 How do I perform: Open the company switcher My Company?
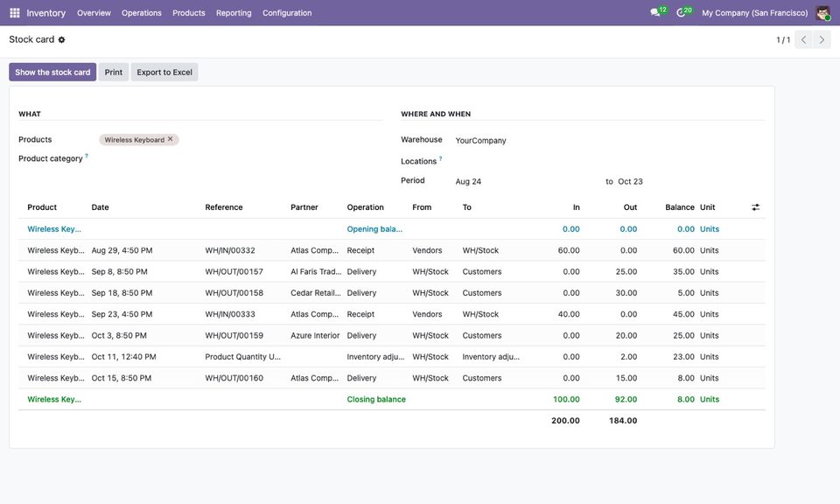pyautogui.click(x=755, y=13)
